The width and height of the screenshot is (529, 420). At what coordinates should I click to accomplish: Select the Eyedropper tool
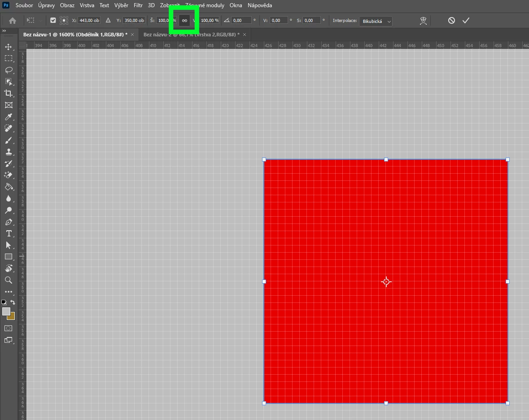[9, 117]
